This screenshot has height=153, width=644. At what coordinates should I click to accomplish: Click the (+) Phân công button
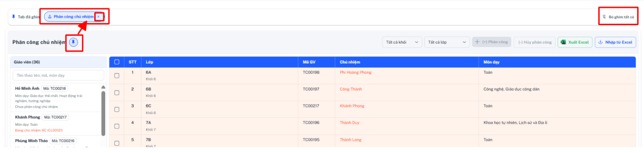(492, 42)
